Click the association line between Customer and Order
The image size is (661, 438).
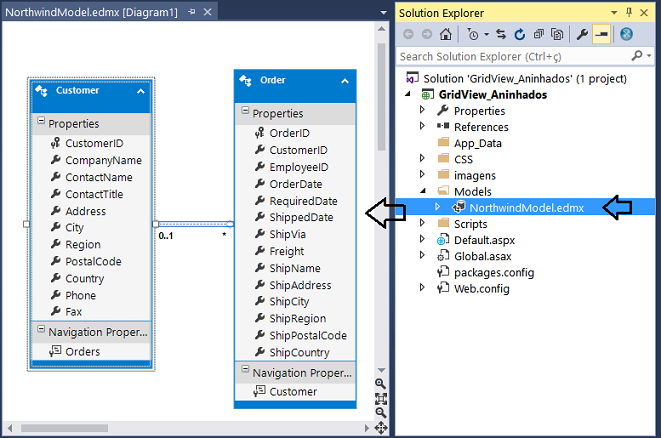point(195,224)
